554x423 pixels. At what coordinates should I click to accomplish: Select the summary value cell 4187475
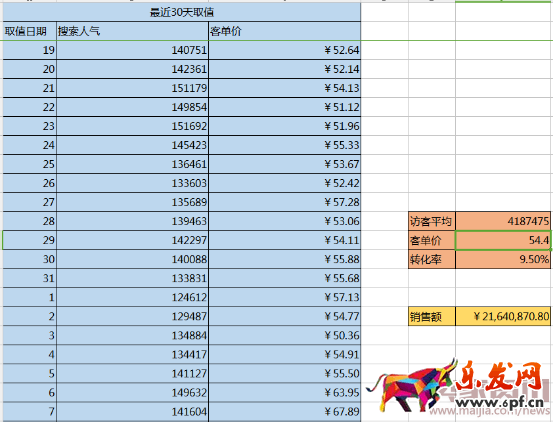click(503, 222)
